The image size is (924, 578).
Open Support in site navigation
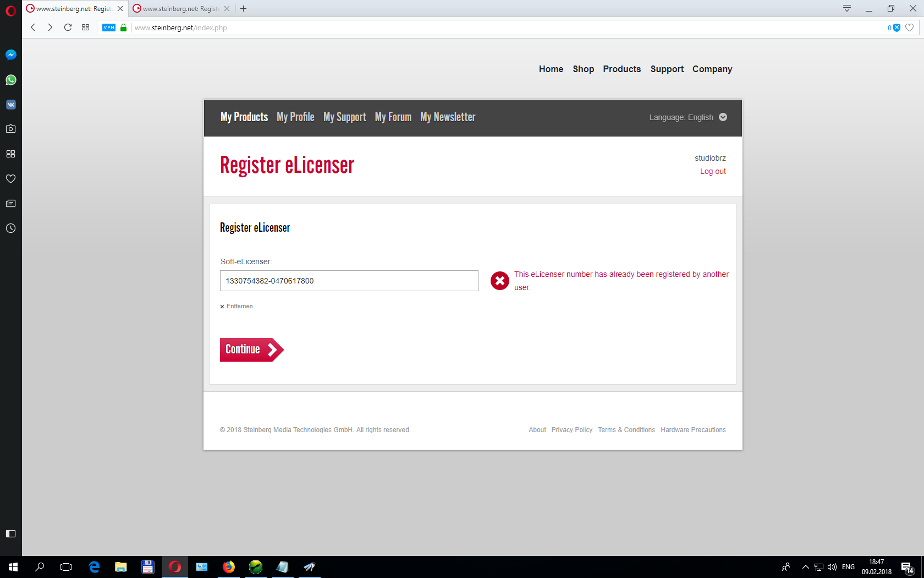tap(667, 69)
